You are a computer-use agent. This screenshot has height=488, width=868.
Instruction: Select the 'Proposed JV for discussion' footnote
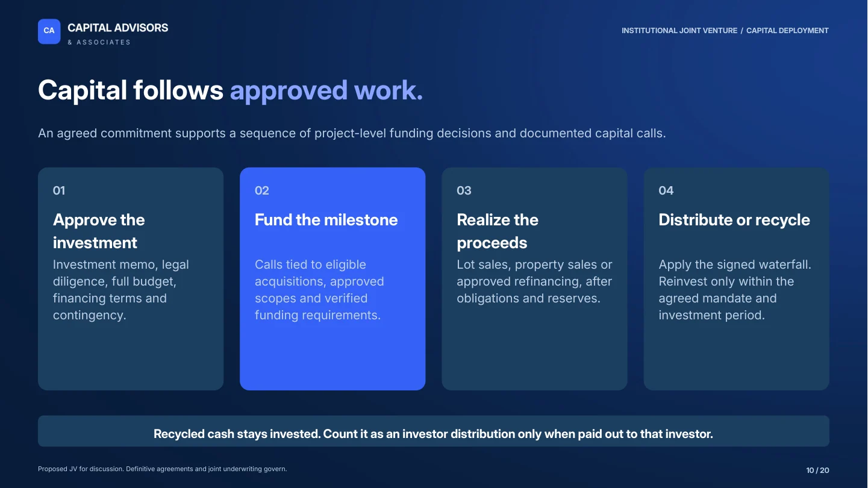(x=163, y=469)
